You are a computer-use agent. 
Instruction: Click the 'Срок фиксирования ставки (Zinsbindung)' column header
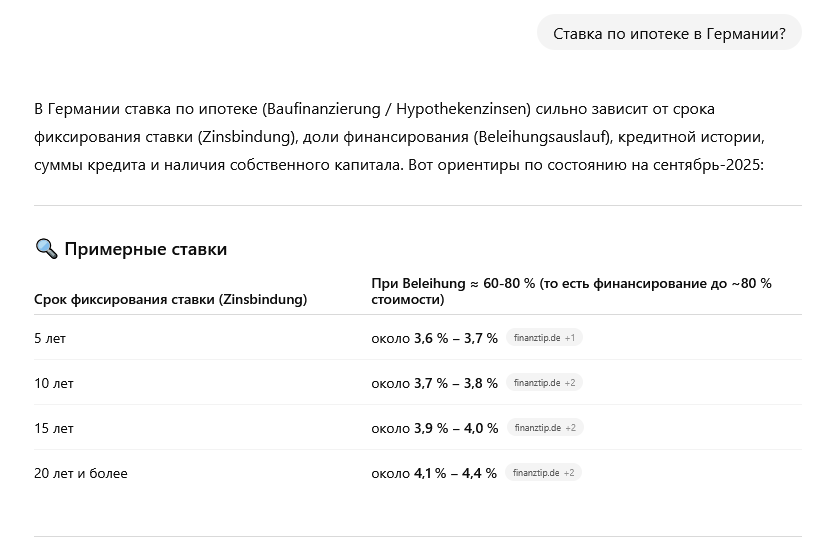pos(170,299)
